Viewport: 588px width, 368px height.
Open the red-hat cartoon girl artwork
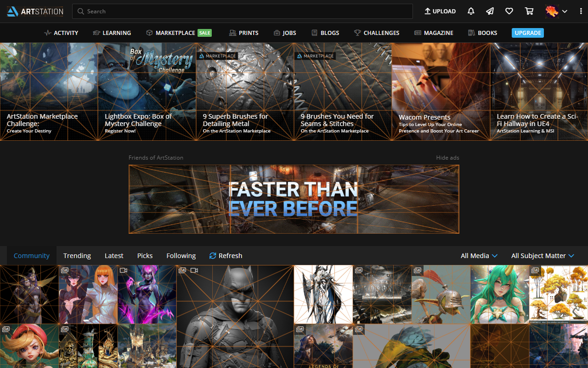click(x=29, y=346)
